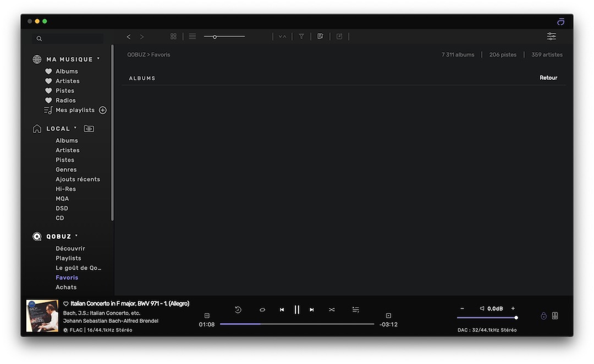Open Albums under MA MUSIQUE
The image size is (594, 364).
click(67, 71)
